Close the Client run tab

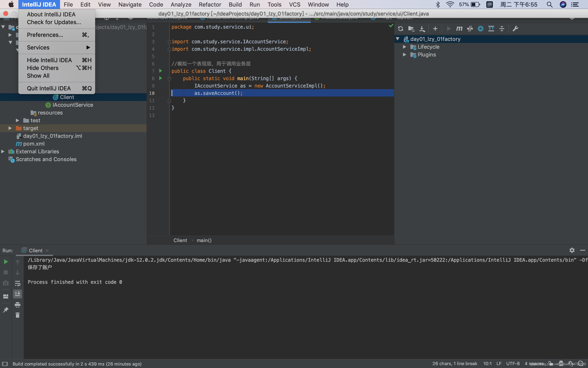point(47,251)
